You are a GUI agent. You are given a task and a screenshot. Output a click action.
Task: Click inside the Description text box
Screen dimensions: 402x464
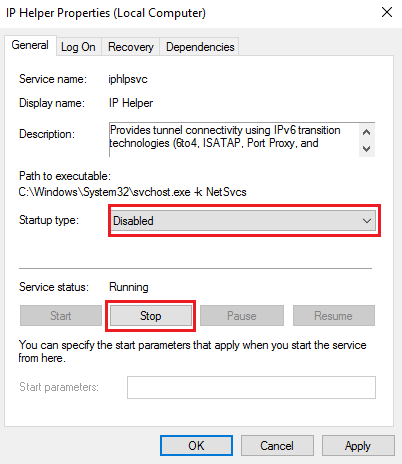tap(234, 139)
